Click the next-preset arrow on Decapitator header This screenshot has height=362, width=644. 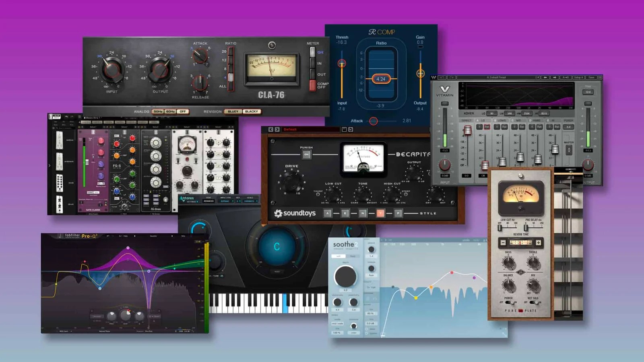(x=277, y=129)
